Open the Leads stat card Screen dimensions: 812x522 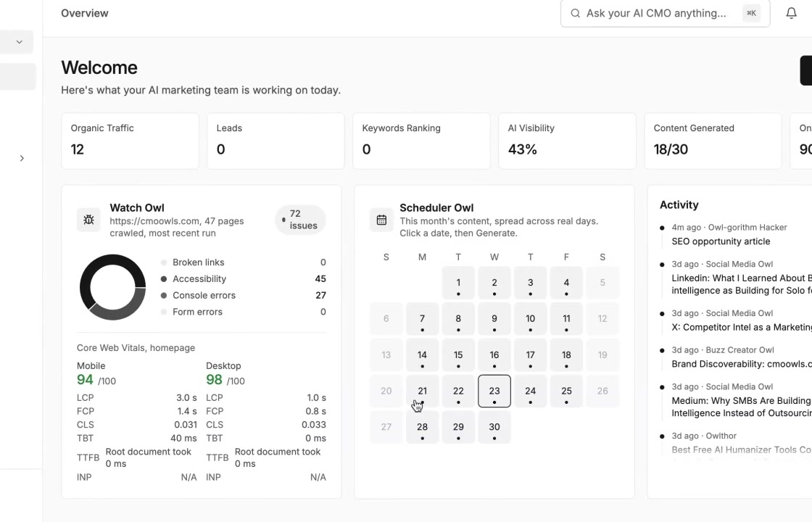275,141
